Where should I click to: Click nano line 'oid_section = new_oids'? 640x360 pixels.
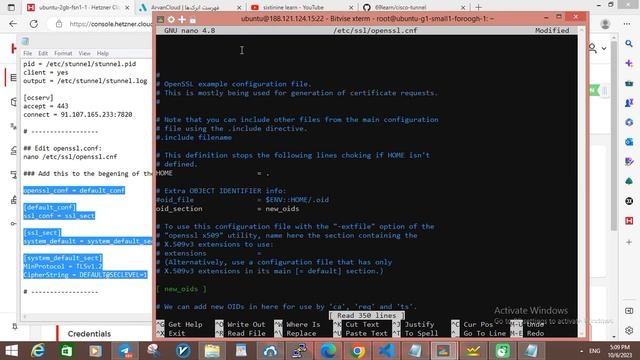coord(227,209)
